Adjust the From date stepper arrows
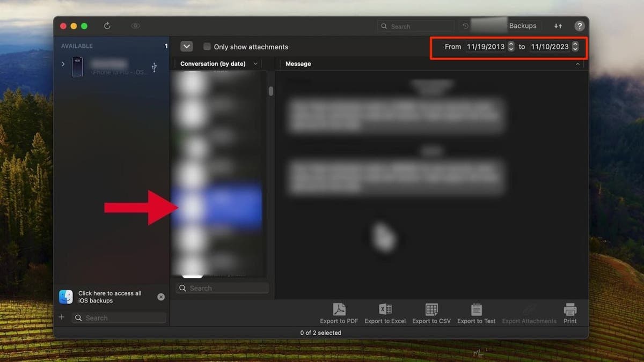The width and height of the screenshot is (644, 362). (x=511, y=47)
